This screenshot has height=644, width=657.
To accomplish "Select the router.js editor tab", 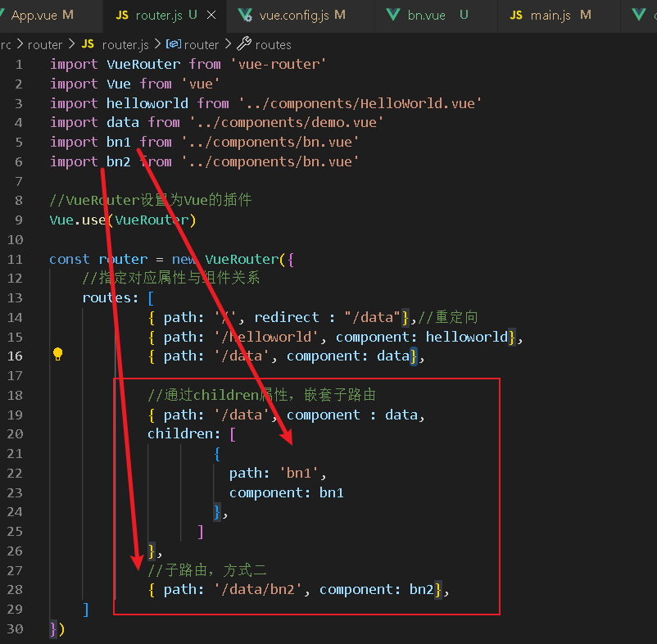I will (163, 16).
